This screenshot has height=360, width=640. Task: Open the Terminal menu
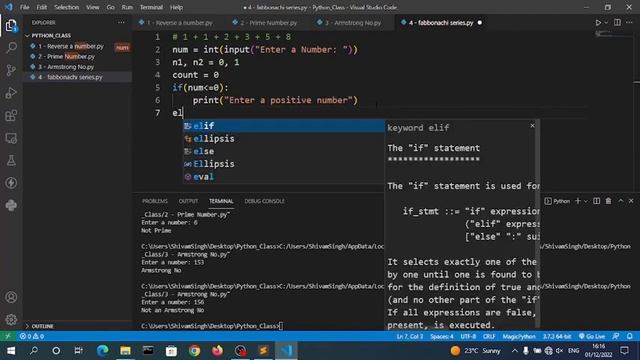(x=151, y=7)
